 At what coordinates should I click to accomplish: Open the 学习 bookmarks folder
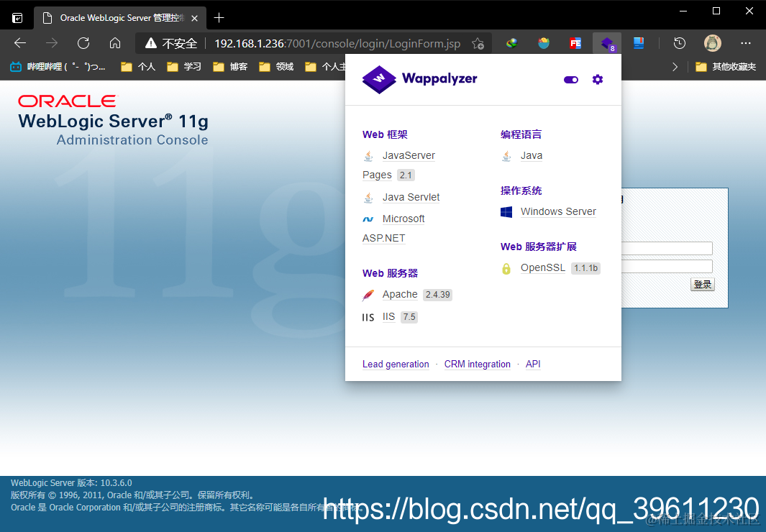(184, 67)
